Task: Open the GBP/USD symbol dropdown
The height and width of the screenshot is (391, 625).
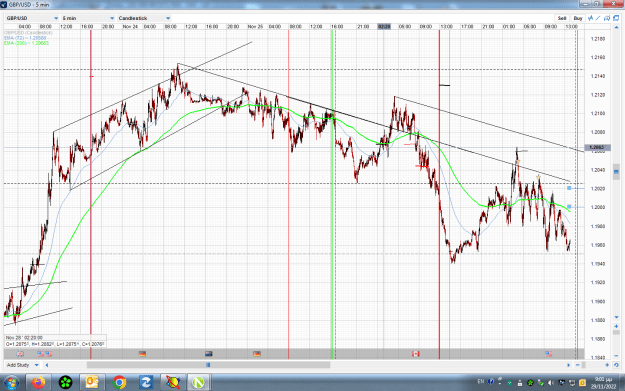Action: (x=32, y=18)
